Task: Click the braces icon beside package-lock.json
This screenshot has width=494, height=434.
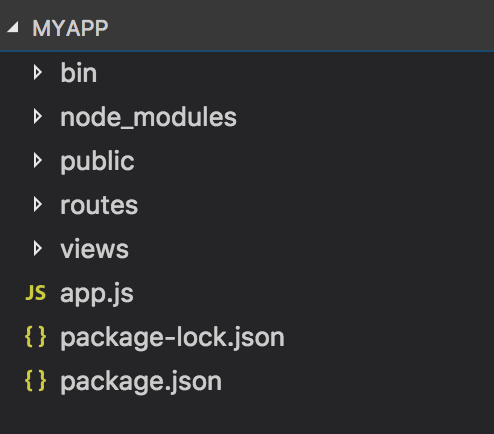Action: click(x=35, y=337)
